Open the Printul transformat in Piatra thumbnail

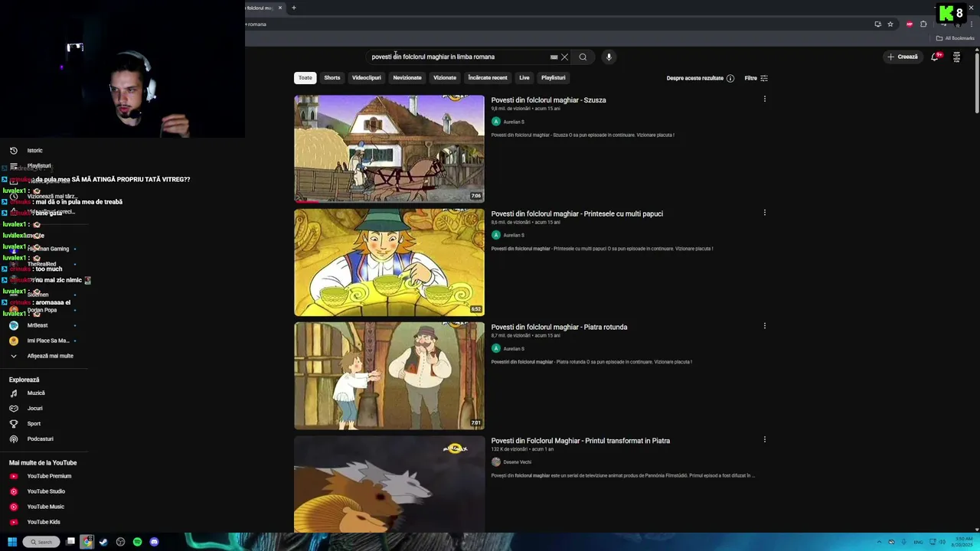389,484
